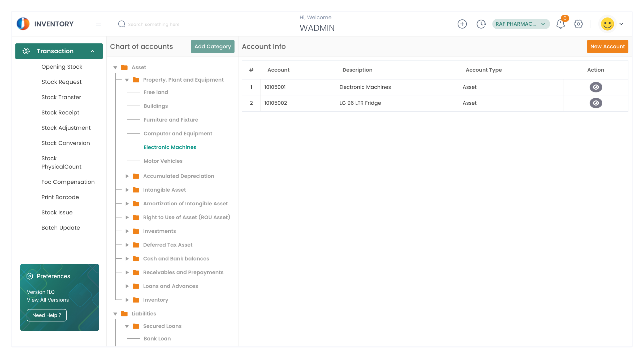This screenshot has width=644, height=358.
Task: Expand Amortization of Intangible Asset arrow
Action: pyautogui.click(x=127, y=204)
